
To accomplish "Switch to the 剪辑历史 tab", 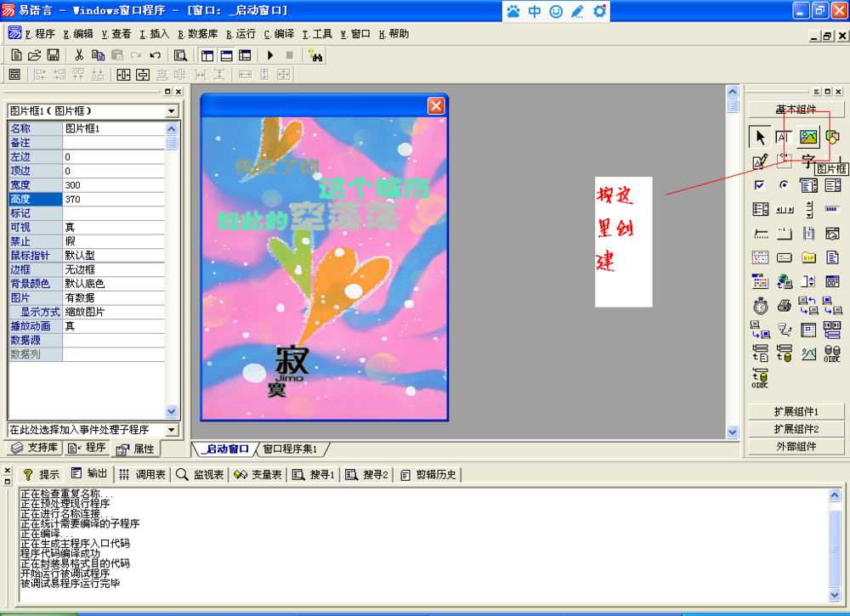I will pyautogui.click(x=428, y=475).
